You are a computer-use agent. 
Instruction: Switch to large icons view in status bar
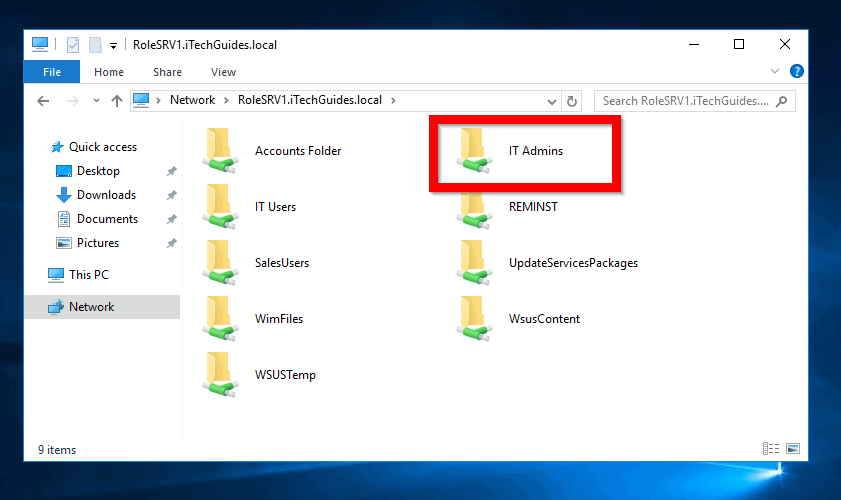click(793, 449)
